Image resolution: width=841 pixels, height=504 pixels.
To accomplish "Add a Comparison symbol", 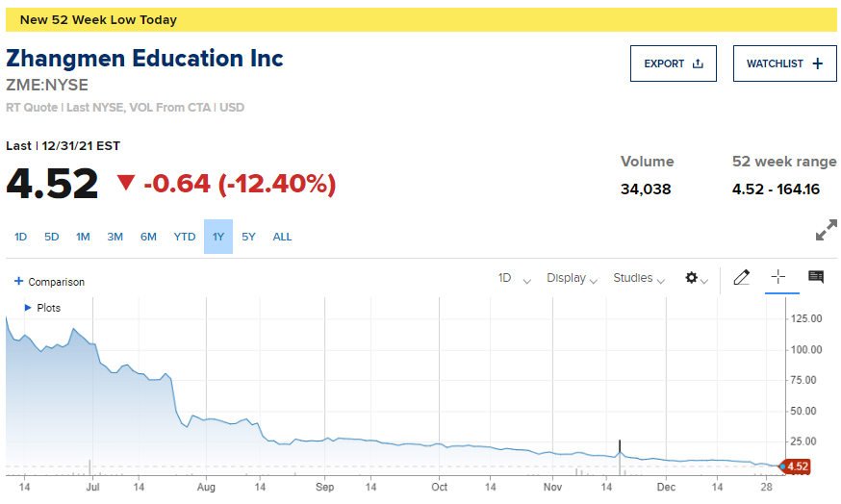I will [x=49, y=282].
